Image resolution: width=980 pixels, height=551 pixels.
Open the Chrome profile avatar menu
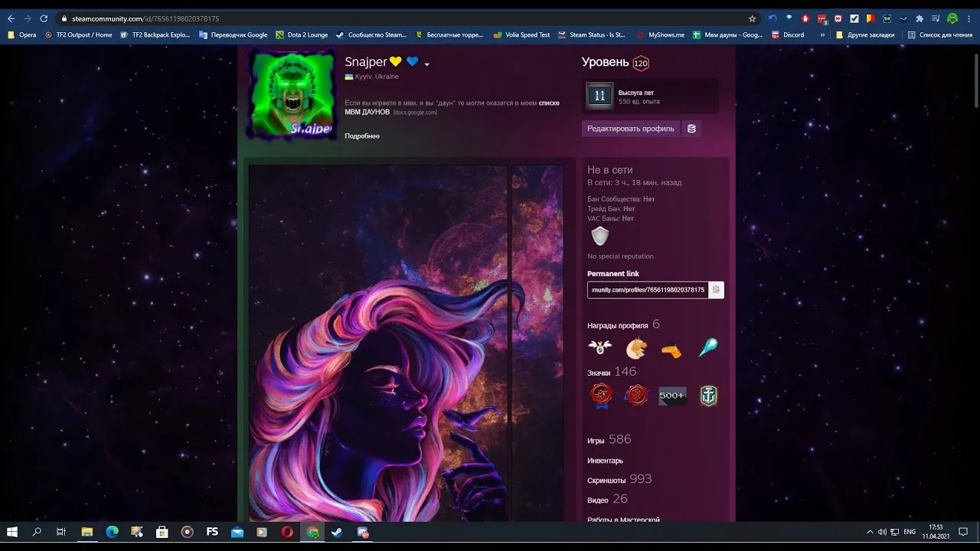click(952, 18)
